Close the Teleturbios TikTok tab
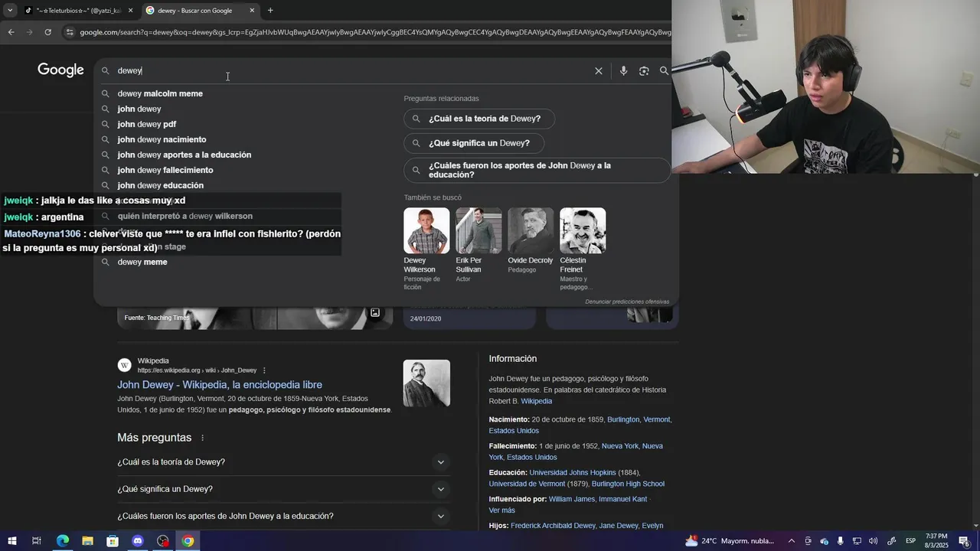Image resolution: width=980 pixels, height=551 pixels. point(130,10)
